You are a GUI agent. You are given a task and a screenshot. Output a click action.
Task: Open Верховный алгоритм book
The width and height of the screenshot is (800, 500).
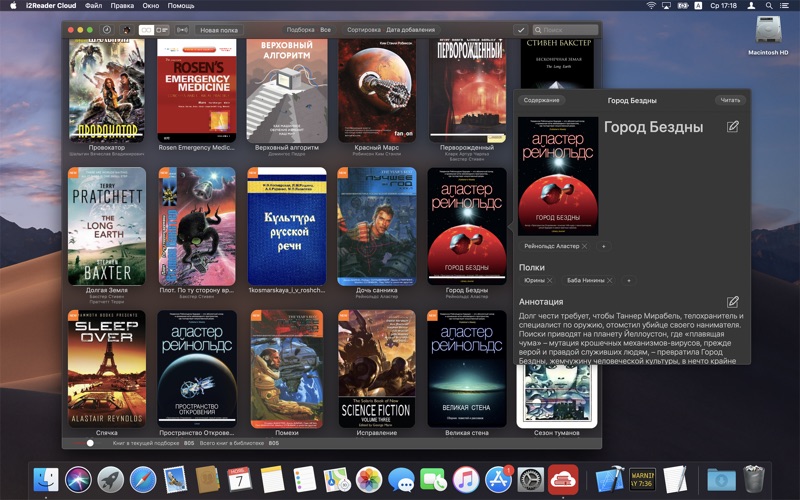(x=287, y=90)
